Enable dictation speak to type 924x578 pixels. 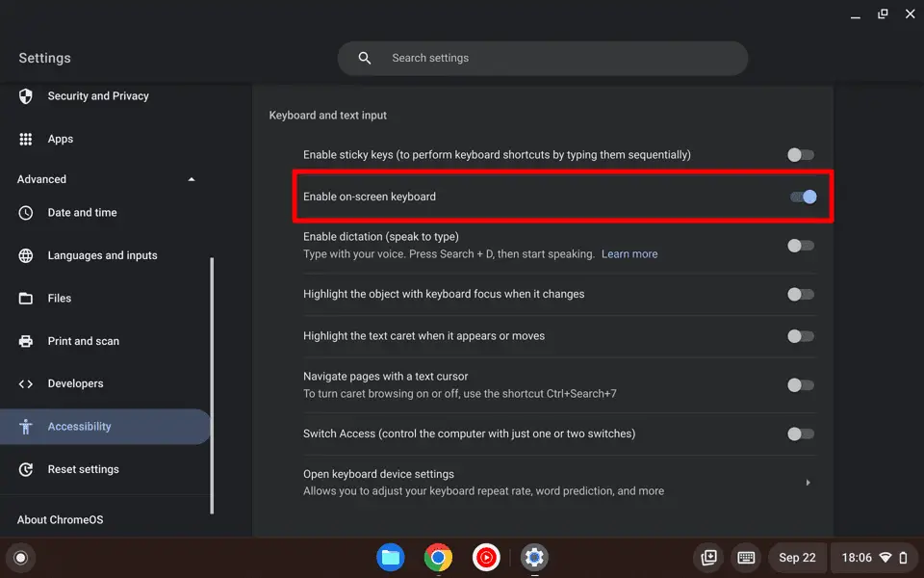800,245
